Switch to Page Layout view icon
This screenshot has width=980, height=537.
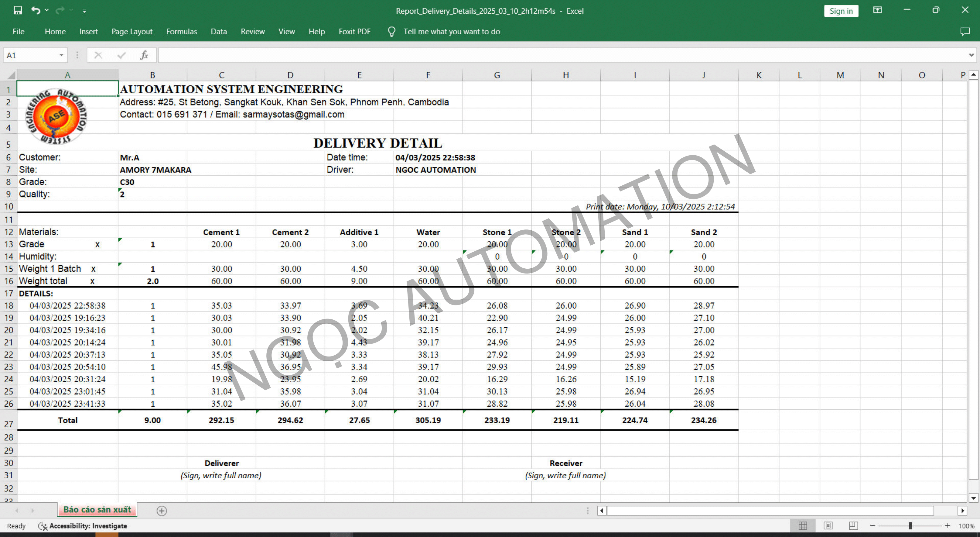tap(828, 526)
